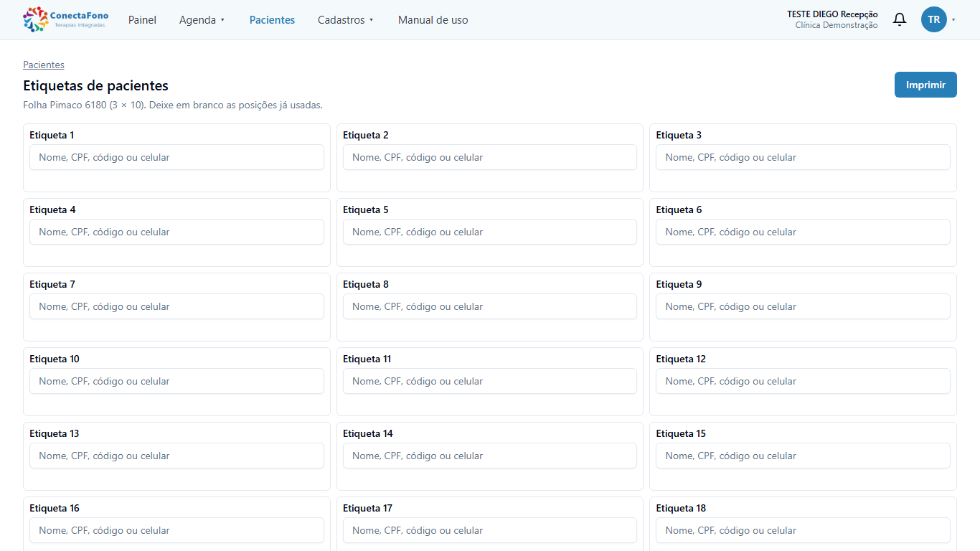Focus the Etiqueta 14 search field

(490, 456)
